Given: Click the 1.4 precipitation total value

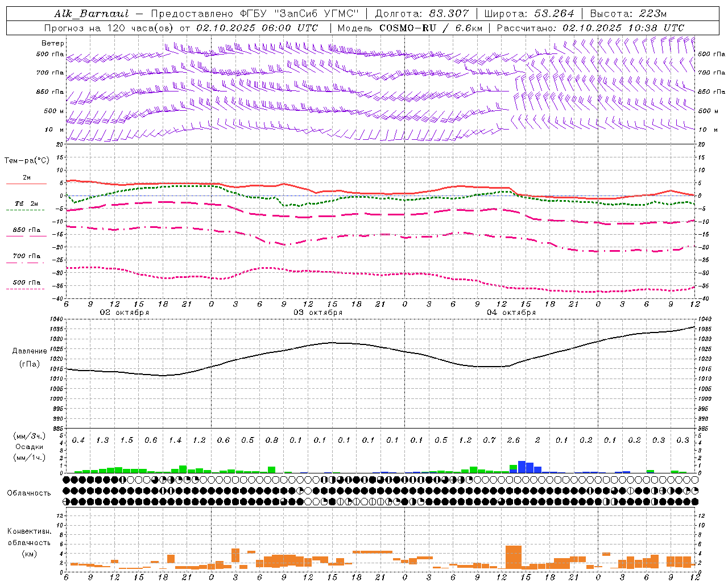Looking at the screenshot, I should (x=175, y=440).
